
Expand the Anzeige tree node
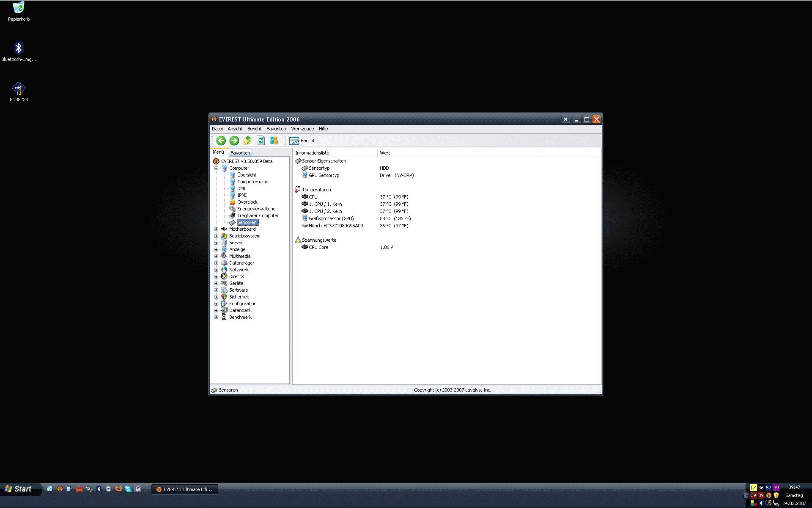[217, 249]
